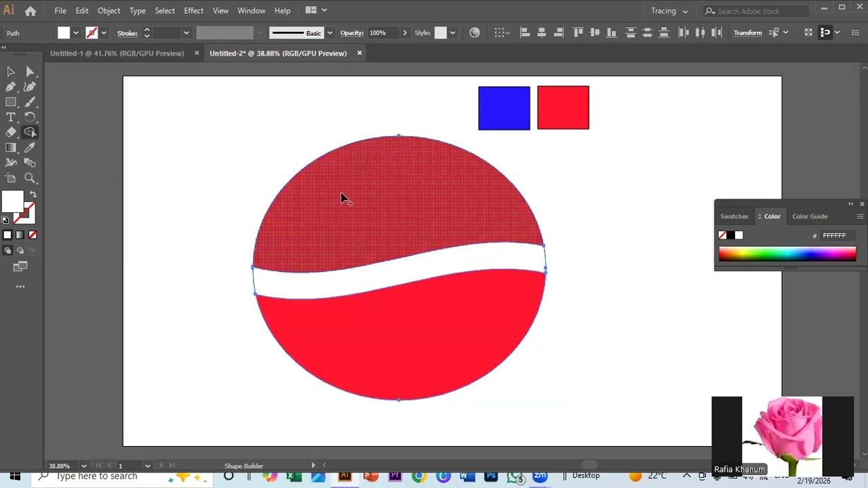Viewport: 868px width, 488px height.
Task: Select white swatch in Color panel
Action: pos(738,235)
